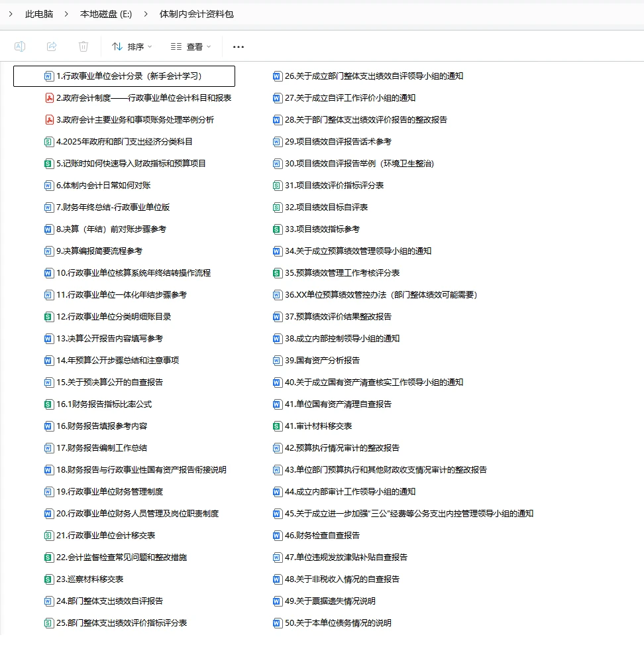Navigate to 本地磁盘 (E:) via breadcrumb
The height and width of the screenshot is (647, 644).
click(105, 13)
